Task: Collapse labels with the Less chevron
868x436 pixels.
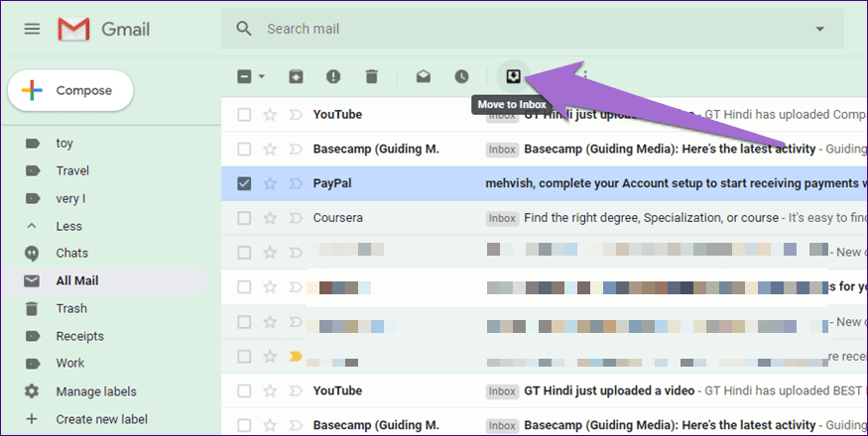Action: coord(32,226)
